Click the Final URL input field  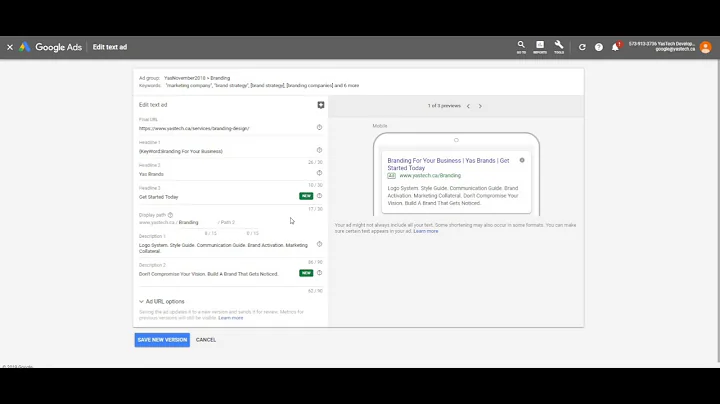point(227,129)
